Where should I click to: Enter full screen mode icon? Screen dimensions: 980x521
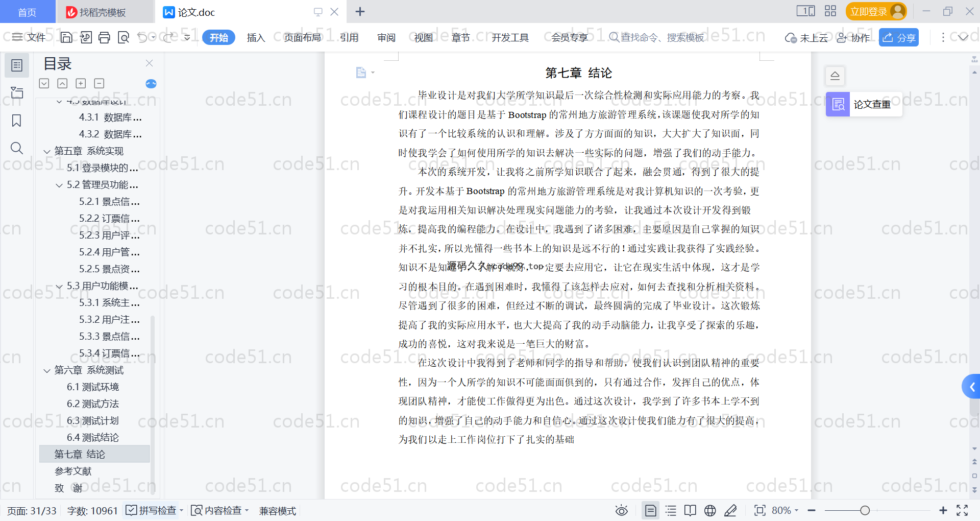[962, 510]
